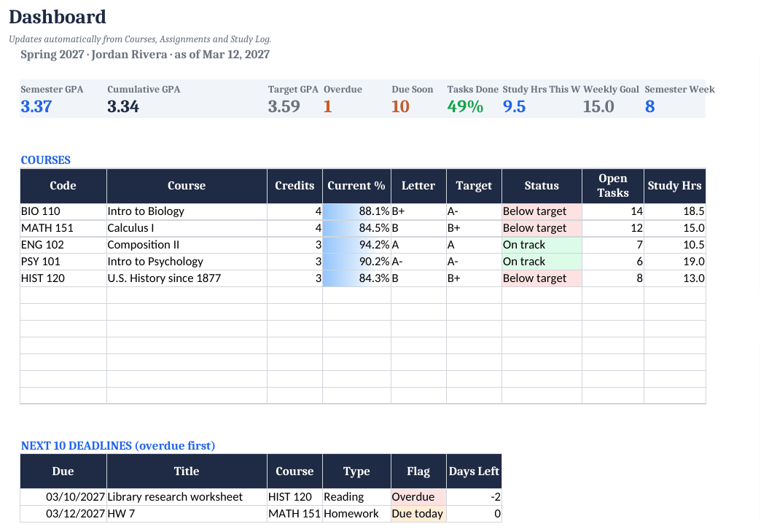Click the Study Hrs value 9.5
Screen dimensions: 769x532
coord(514,106)
